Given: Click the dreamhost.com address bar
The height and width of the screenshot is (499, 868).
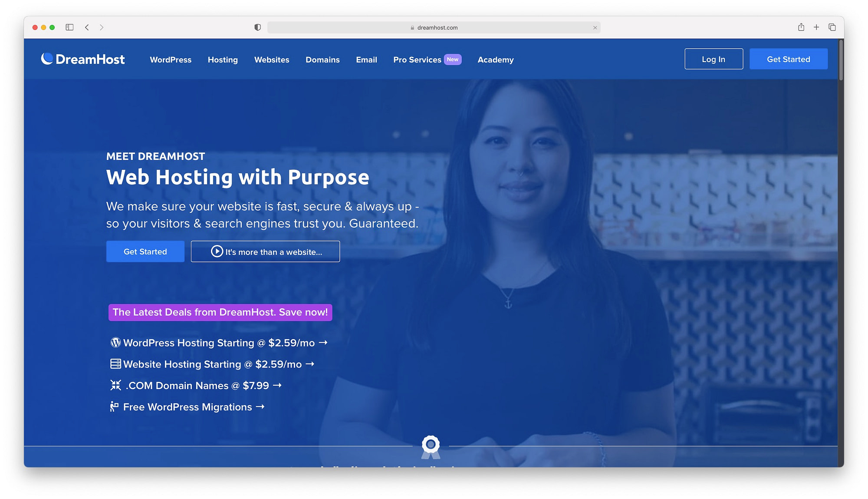Looking at the screenshot, I should 434,27.
